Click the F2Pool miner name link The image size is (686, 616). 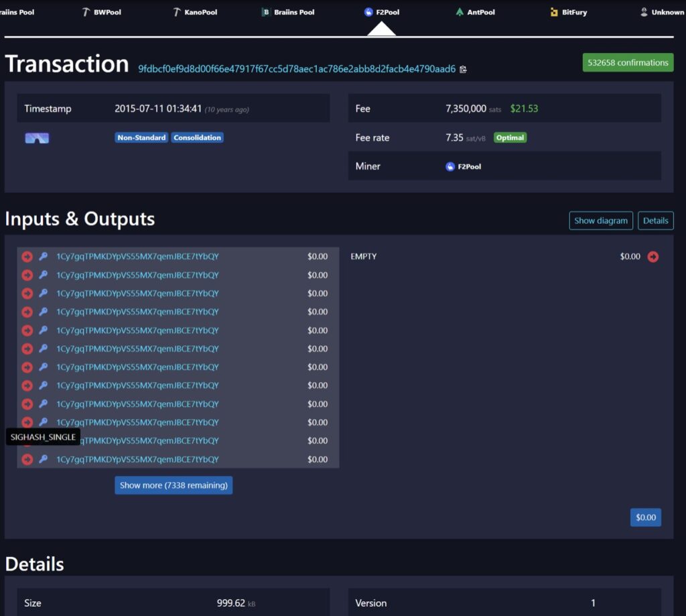coord(470,166)
